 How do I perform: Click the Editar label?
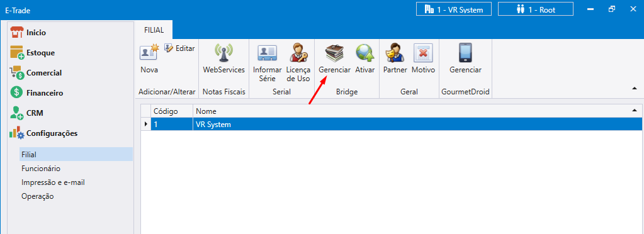click(x=185, y=48)
